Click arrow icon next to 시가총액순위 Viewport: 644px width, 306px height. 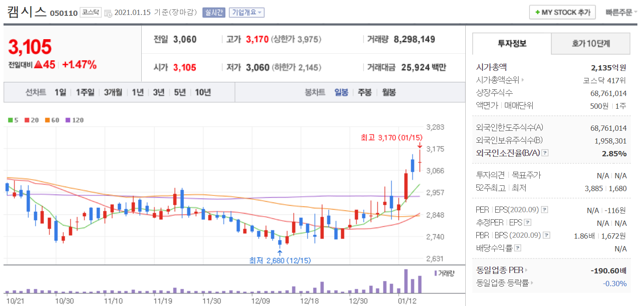(523, 80)
